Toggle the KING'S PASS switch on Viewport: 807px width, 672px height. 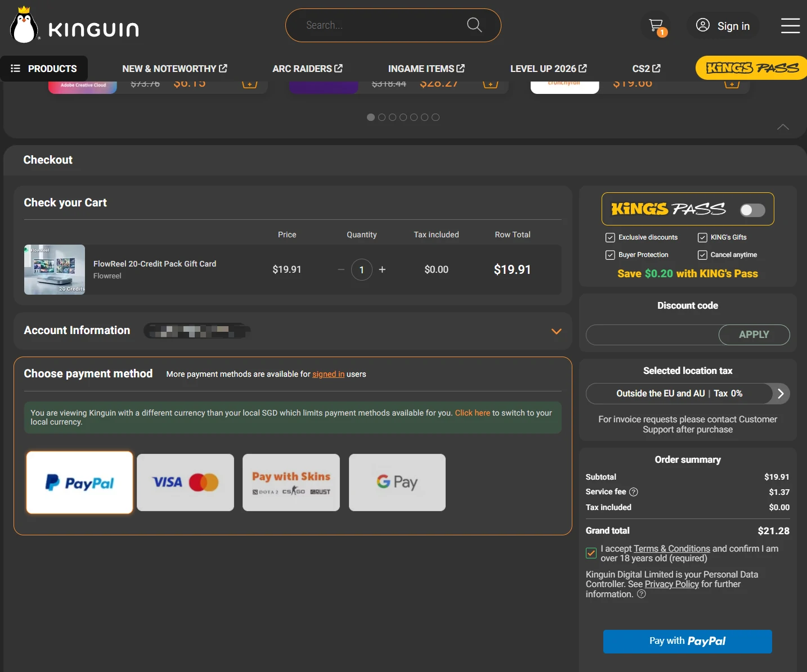click(752, 210)
